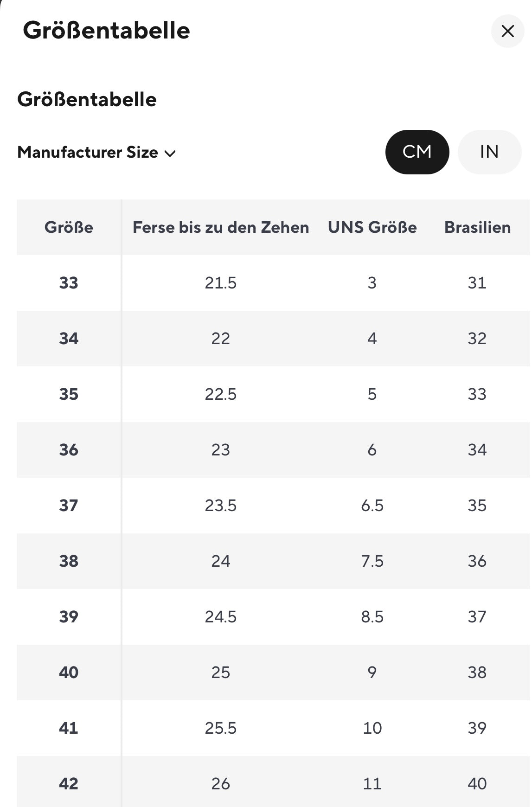
Task: Select size 34 row label
Action: click(x=69, y=339)
